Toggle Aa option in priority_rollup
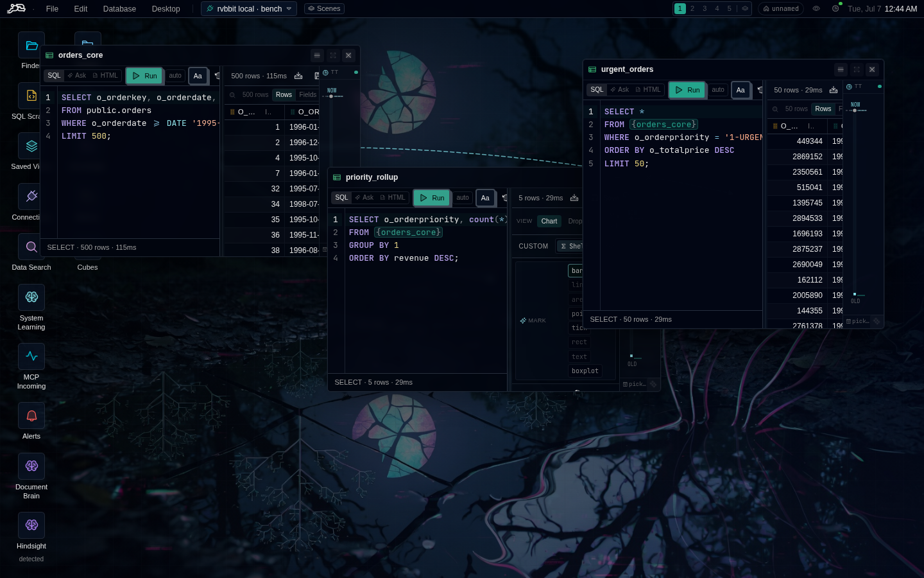Viewport: 924px width, 578px height. click(x=485, y=198)
